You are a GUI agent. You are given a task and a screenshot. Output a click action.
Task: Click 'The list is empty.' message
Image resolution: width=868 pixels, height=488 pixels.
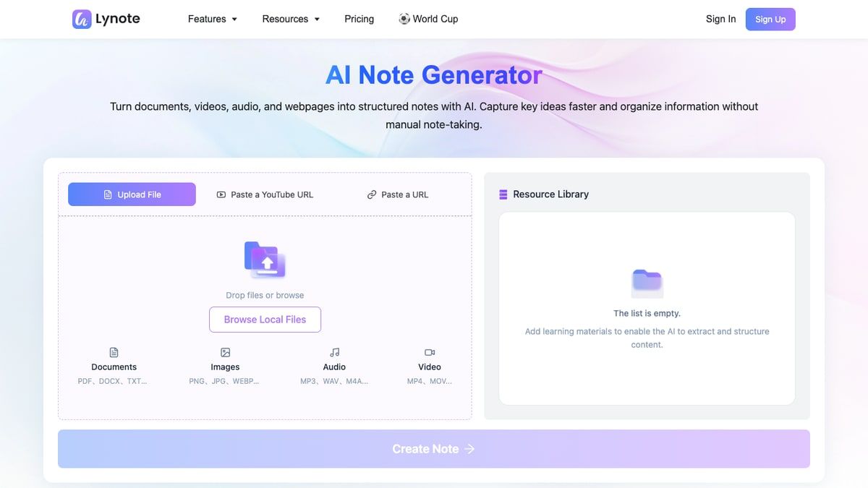[647, 314]
